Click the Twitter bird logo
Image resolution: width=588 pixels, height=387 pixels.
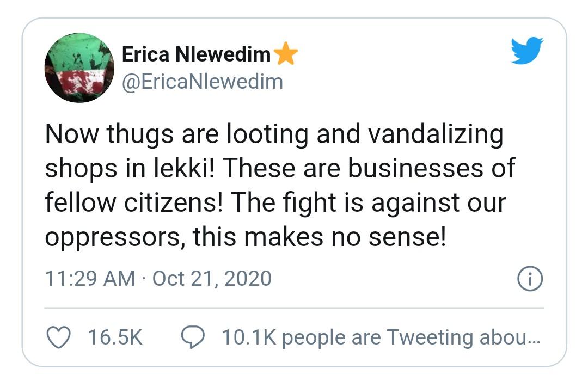pos(527,51)
